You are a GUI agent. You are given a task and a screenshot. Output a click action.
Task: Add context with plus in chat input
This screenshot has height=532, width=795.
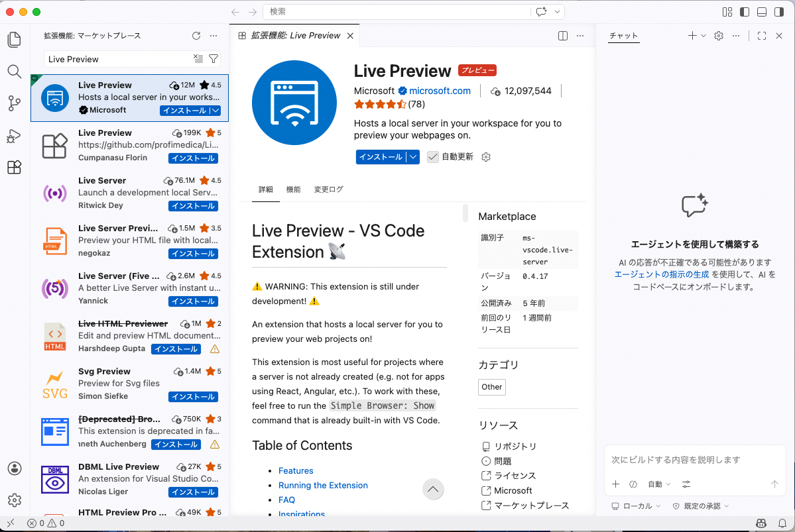pyautogui.click(x=615, y=484)
